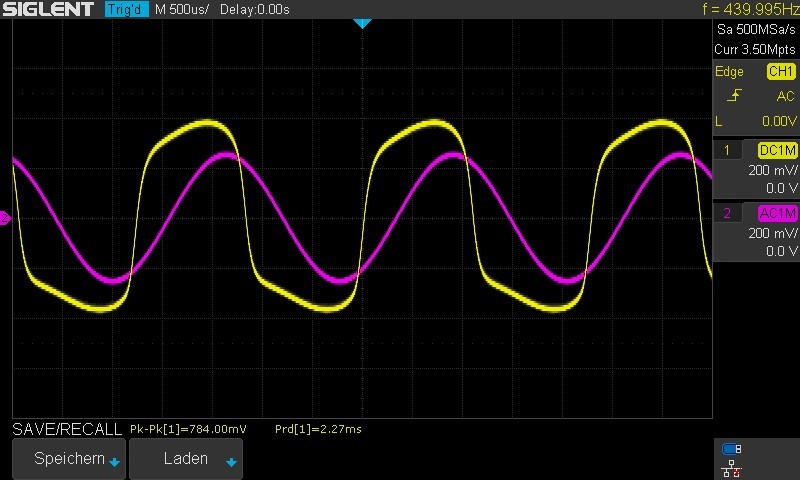800x480 pixels.
Task: Click the Edge trigger type label
Action: 729,71
